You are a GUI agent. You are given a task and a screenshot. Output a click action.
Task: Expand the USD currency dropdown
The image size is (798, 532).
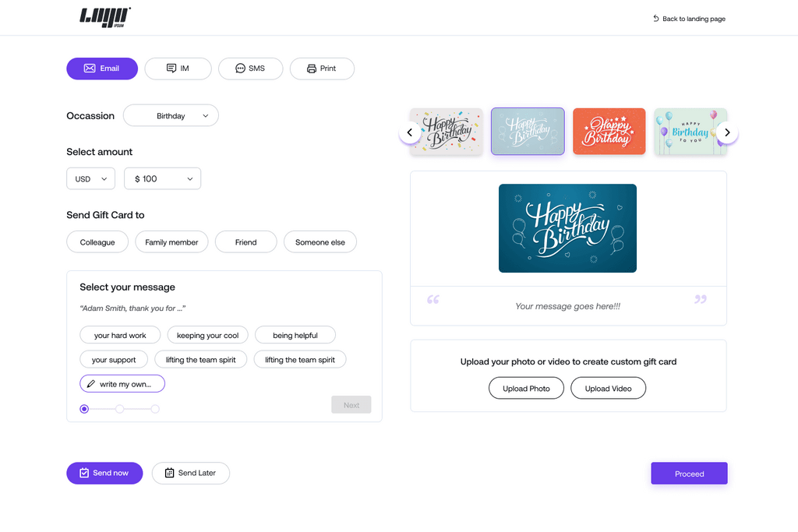(90, 179)
